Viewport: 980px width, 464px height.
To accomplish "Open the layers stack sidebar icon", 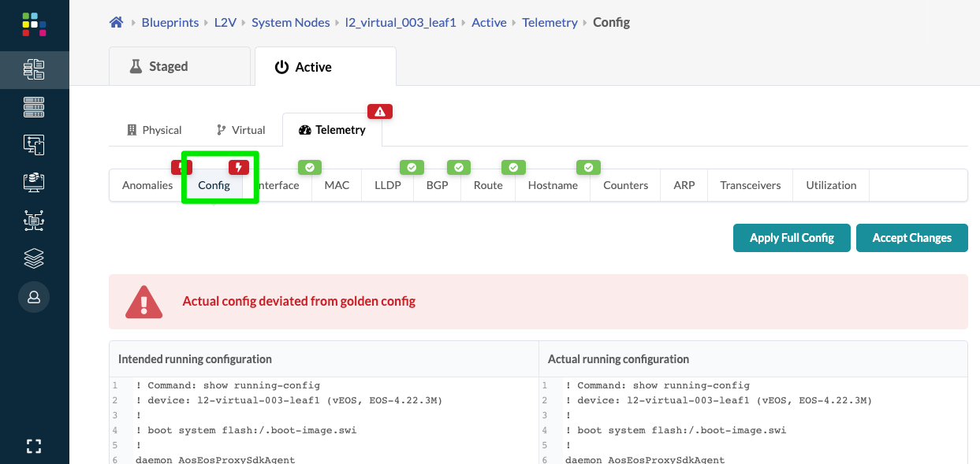I will 34,258.
